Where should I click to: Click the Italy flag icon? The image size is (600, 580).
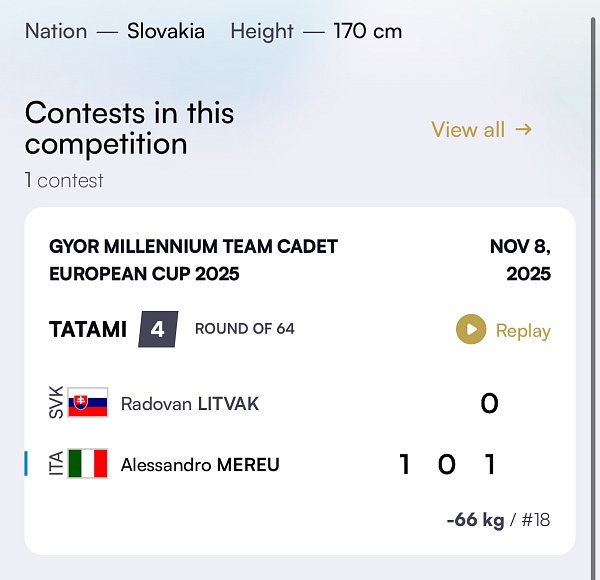point(87,464)
